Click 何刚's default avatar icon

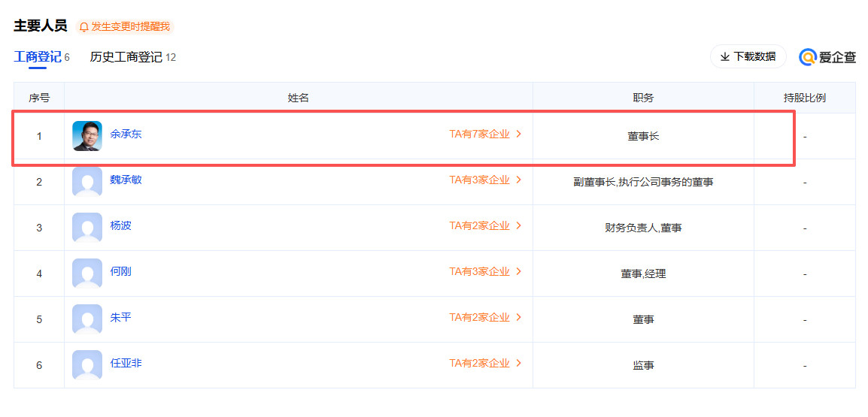pyautogui.click(x=87, y=273)
